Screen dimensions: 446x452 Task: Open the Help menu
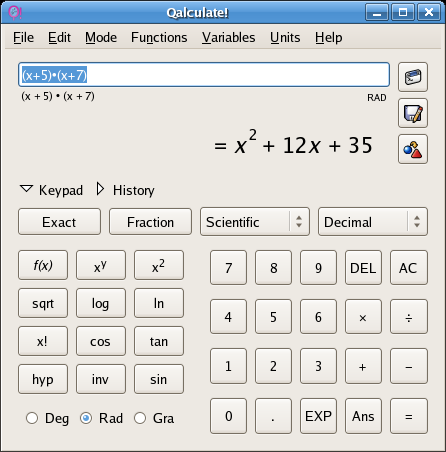pos(328,37)
